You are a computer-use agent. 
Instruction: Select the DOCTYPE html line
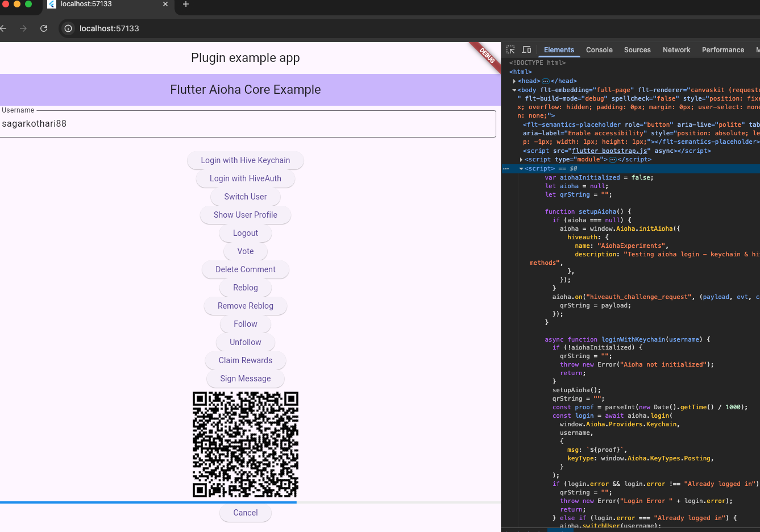pyautogui.click(x=537, y=63)
